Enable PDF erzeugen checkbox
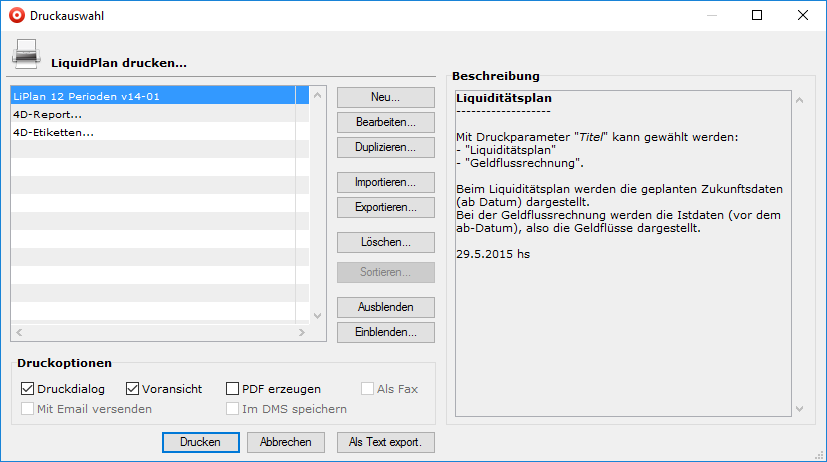The height and width of the screenshot is (462, 827). click(233, 389)
